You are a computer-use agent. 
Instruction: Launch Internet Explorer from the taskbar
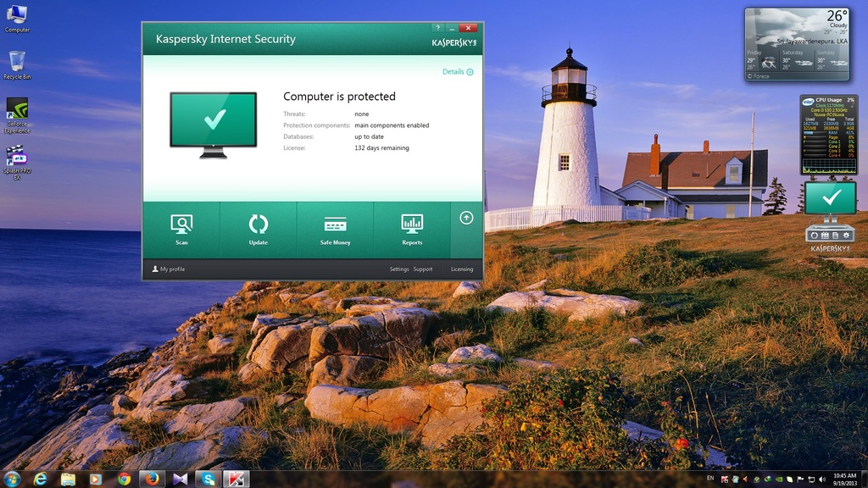tap(40, 480)
